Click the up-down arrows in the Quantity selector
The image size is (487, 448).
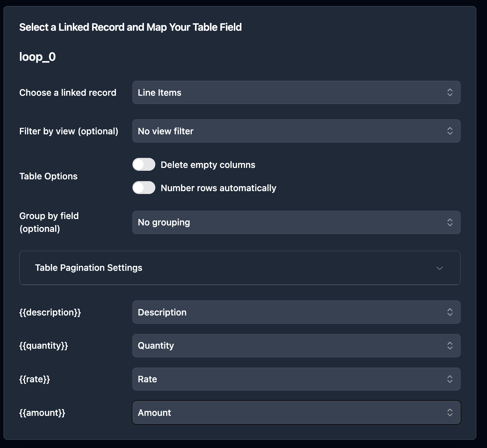click(450, 346)
